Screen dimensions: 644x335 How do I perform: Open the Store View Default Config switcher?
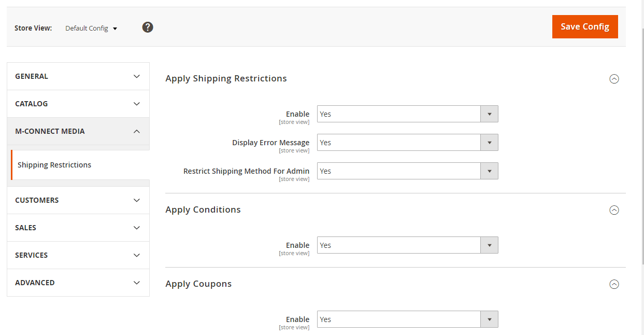click(x=91, y=29)
